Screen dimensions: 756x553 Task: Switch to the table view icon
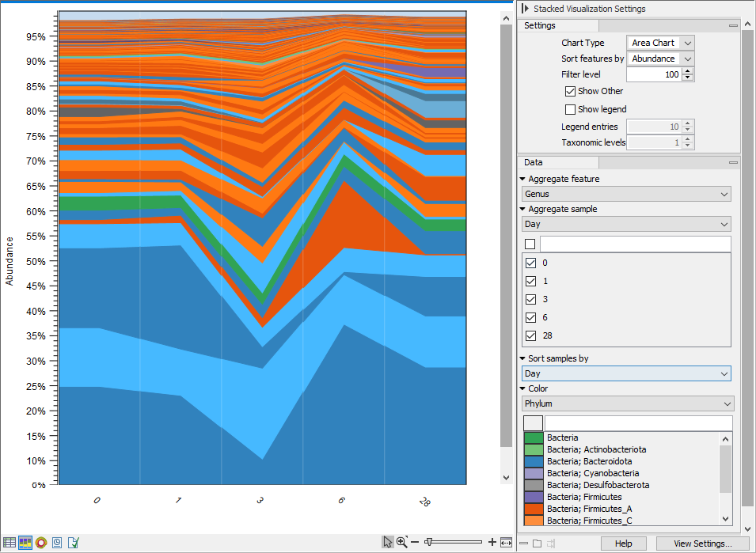tap(9, 543)
